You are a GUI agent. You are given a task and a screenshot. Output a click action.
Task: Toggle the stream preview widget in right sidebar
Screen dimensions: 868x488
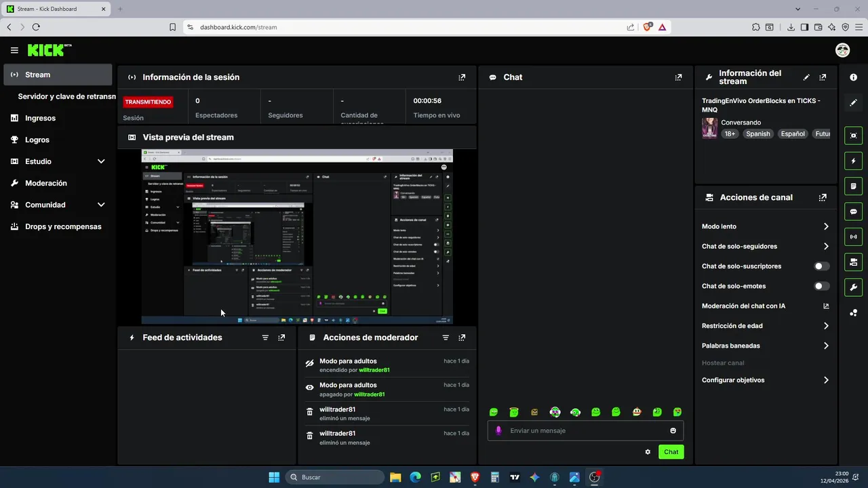853,136
